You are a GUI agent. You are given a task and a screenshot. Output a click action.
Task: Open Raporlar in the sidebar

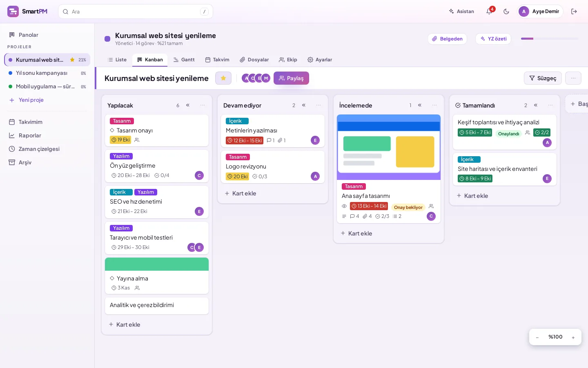pyautogui.click(x=47, y=135)
